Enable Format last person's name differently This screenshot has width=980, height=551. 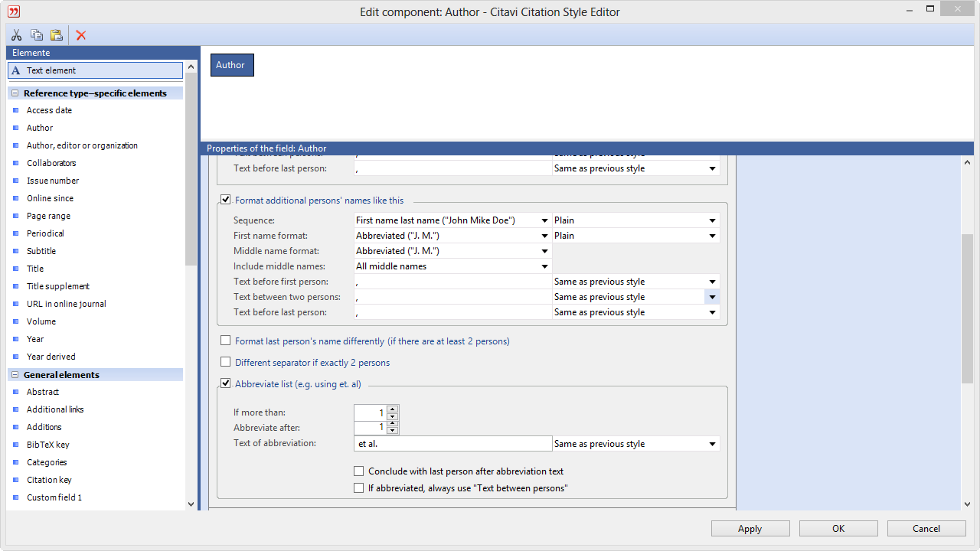(x=225, y=341)
